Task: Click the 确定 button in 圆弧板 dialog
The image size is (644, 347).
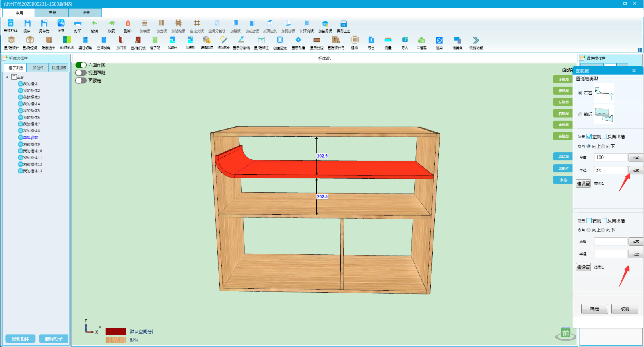Action: tap(594, 309)
